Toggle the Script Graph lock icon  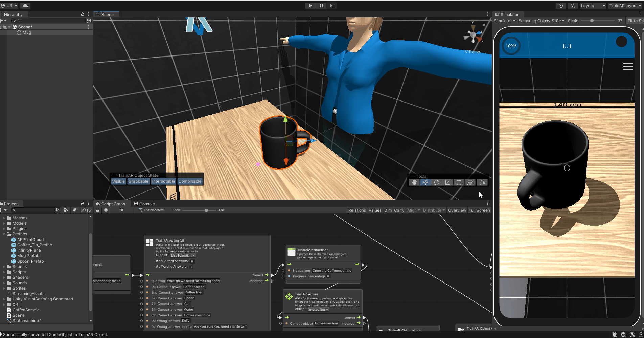(98, 210)
